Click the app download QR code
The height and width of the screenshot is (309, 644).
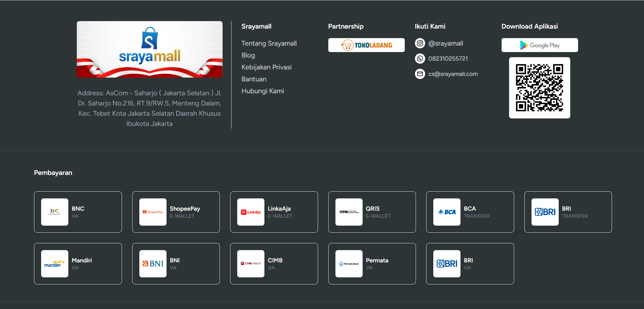pyautogui.click(x=540, y=88)
